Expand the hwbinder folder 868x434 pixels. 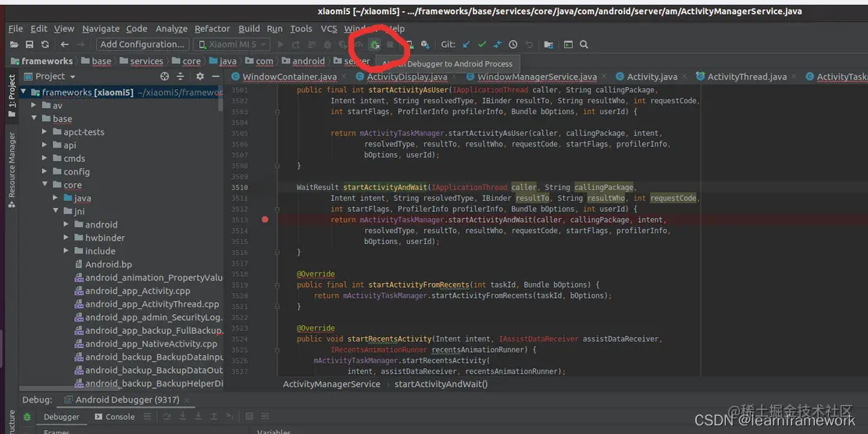pyautogui.click(x=66, y=238)
